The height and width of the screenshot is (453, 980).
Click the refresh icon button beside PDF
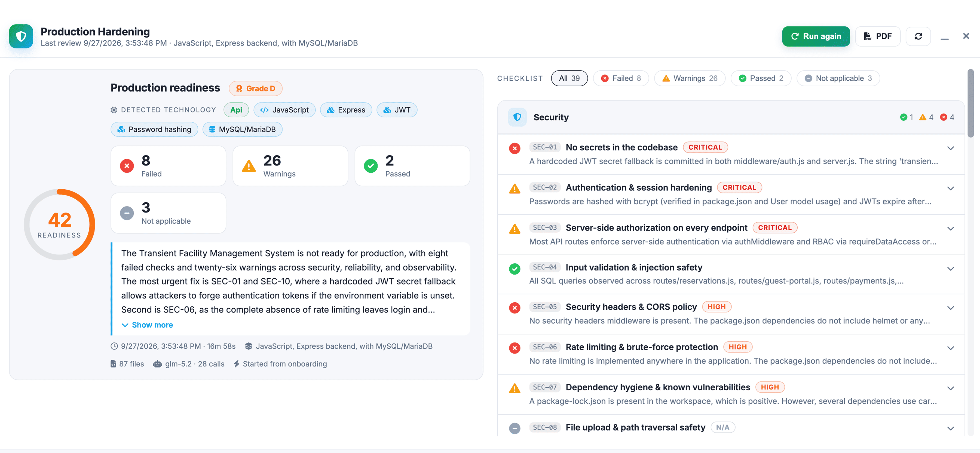coord(918,36)
